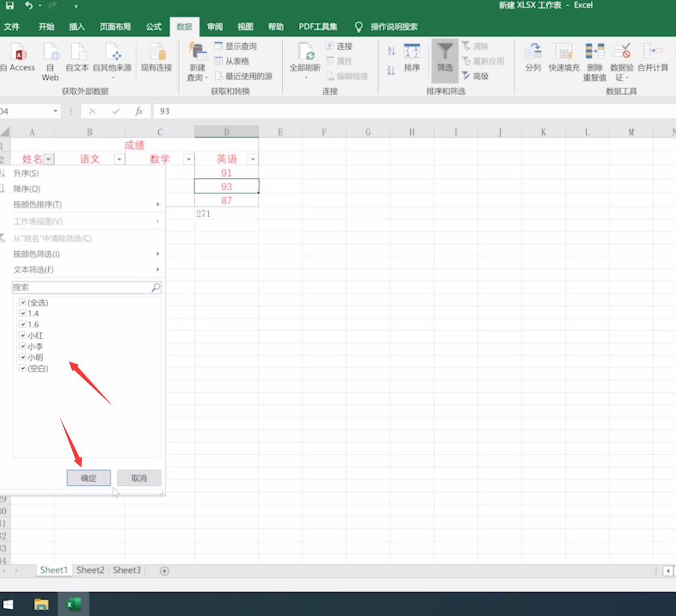Toggle the 筛选 filter funnel button
Viewport: 676px width, 616px height.
coord(445,60)
